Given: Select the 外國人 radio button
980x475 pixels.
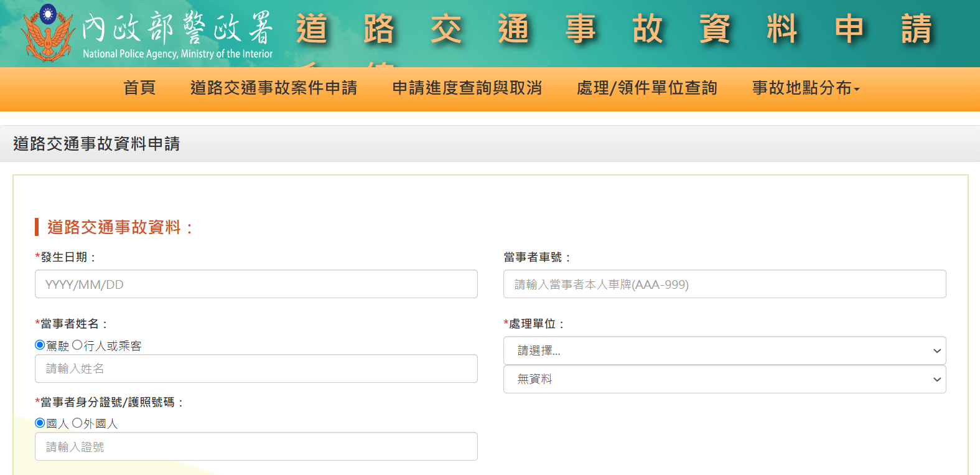Looking at the screenshot, I should click(77, 423).
